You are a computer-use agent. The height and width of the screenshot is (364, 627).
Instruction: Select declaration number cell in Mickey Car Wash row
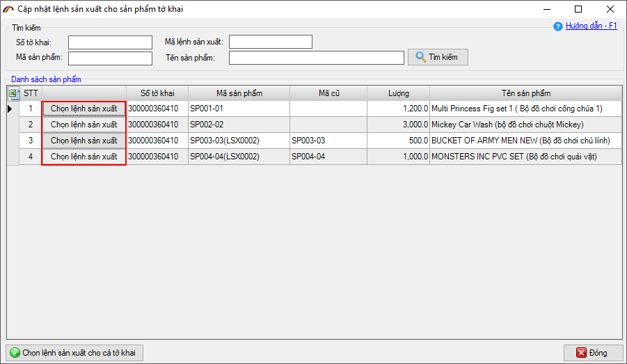[157, 125]
